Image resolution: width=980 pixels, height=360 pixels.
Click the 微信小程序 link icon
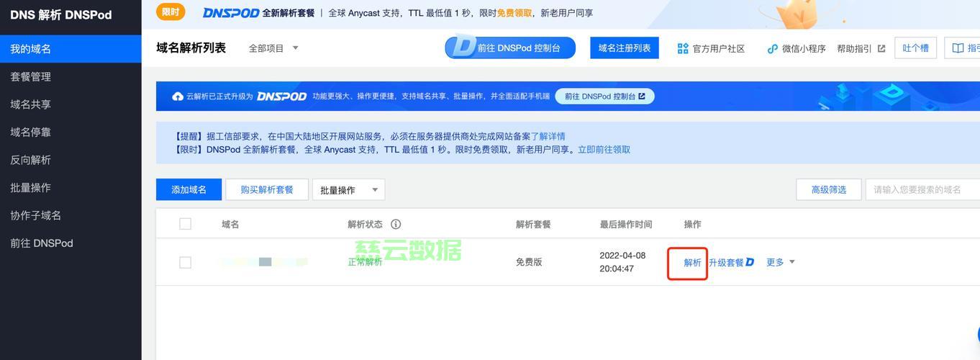click(x=773, y=48)
